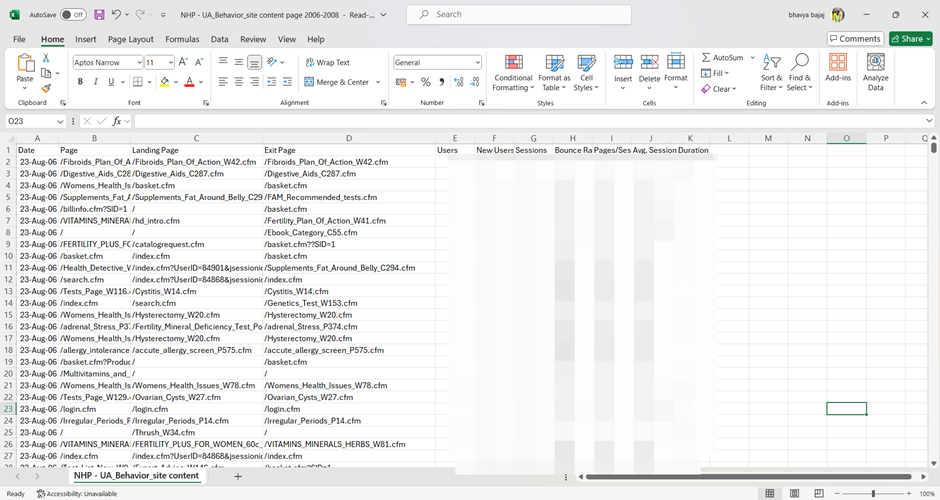Open the Comments button
The image size is (940, 500).
(x=854, y=39)
